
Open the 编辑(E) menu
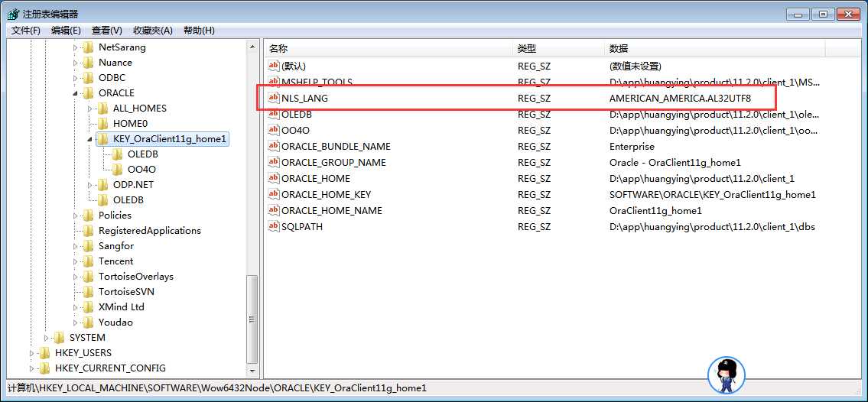click(66, 31)
